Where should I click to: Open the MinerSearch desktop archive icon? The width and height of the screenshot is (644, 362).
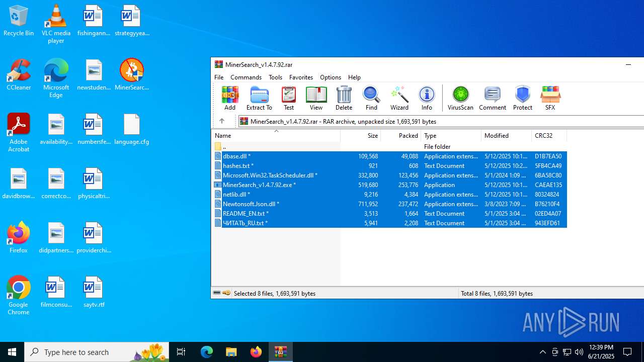pos(132,74)
